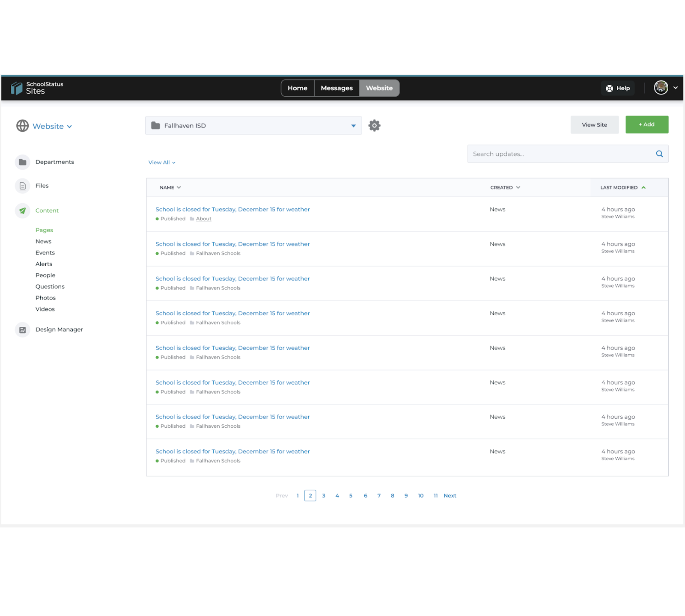Open the About link under first news item
685x616 pixels.
click(x=203, y=219)
